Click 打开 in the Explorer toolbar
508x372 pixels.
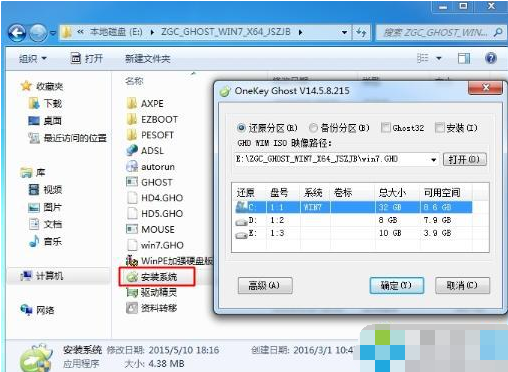(x=87, y=59)
